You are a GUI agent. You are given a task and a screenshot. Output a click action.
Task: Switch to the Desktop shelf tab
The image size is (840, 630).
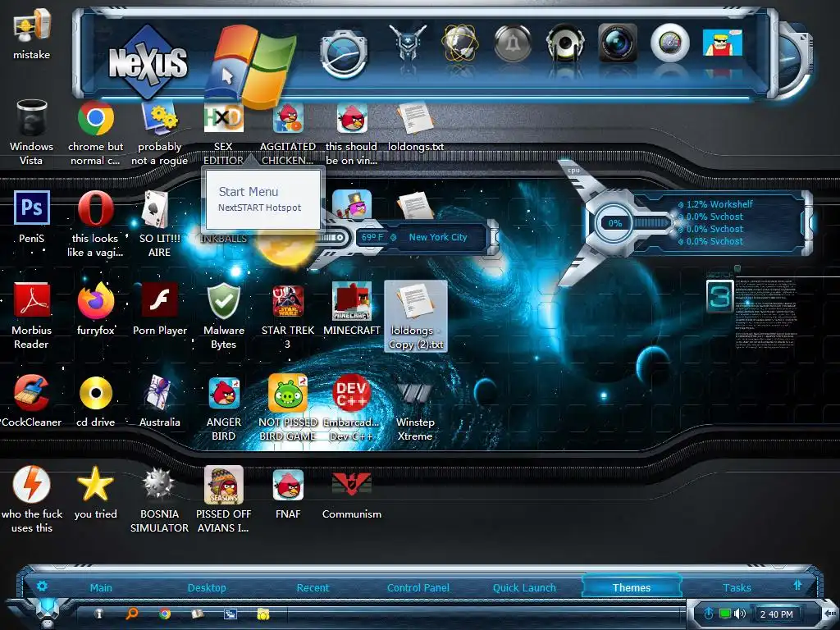tap(207, 587)
